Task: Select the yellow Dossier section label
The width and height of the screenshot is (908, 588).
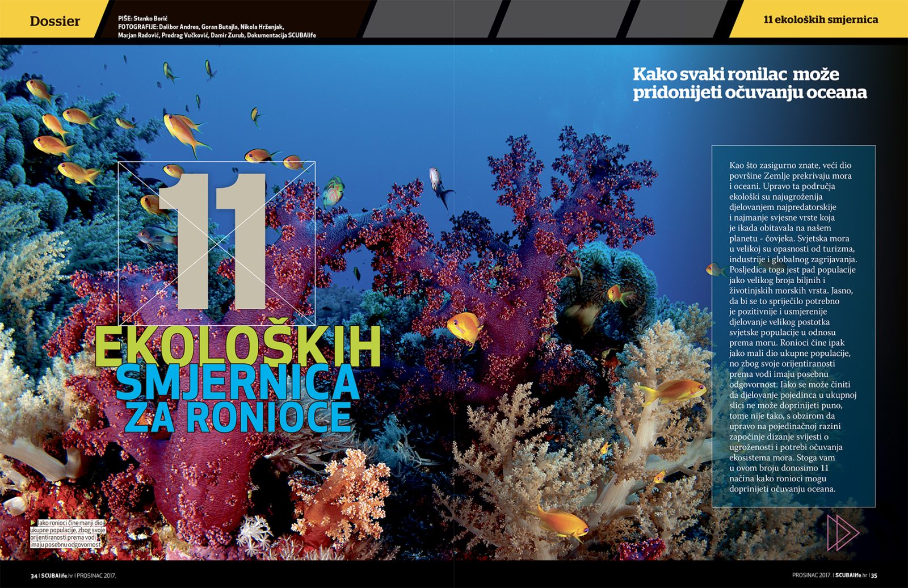Action: (54, 21)
